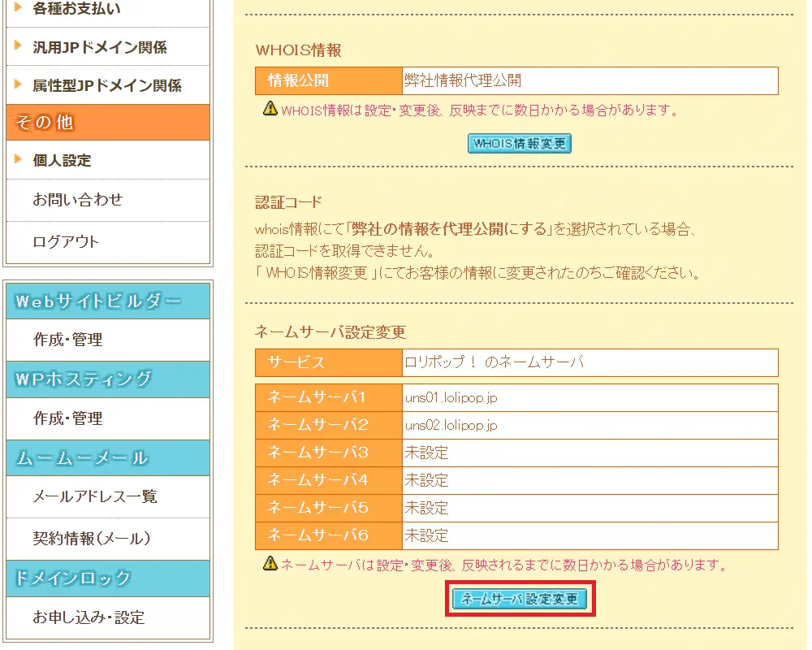Open お申し込み・設定 under ドメインロック
812x650 pixels.
click(89, 617)
